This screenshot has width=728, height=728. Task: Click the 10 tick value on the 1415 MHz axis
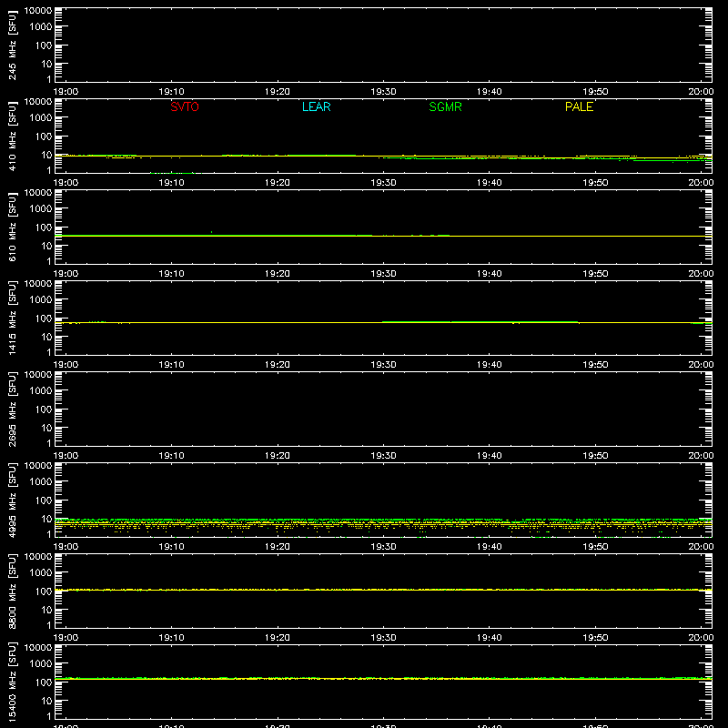tap(46, 337)
